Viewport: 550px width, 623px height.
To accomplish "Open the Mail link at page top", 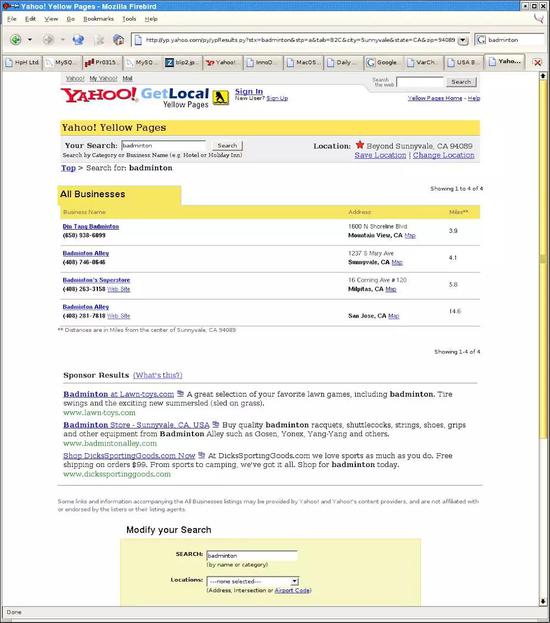I will 127,78.
